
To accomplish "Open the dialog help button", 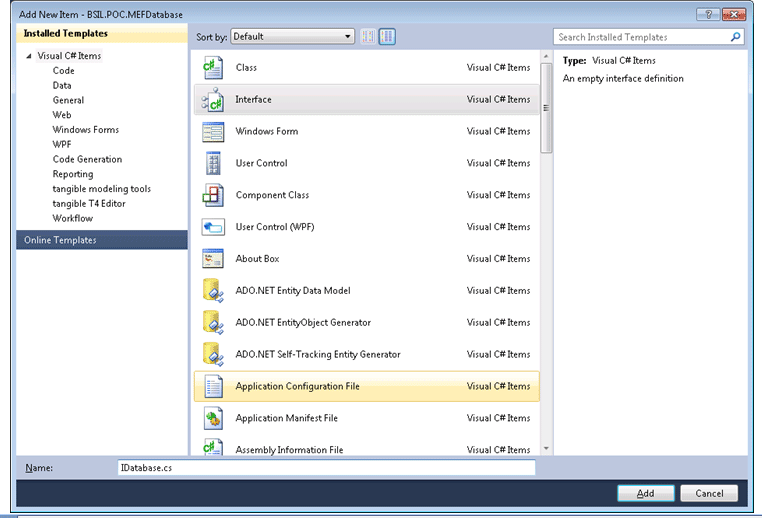I will (x=708, y=15).
